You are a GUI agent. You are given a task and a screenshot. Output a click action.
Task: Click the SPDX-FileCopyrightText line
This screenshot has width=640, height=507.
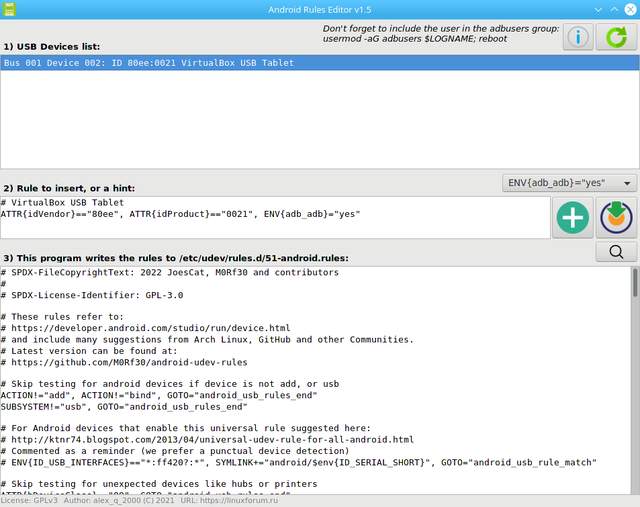(170, 272)
